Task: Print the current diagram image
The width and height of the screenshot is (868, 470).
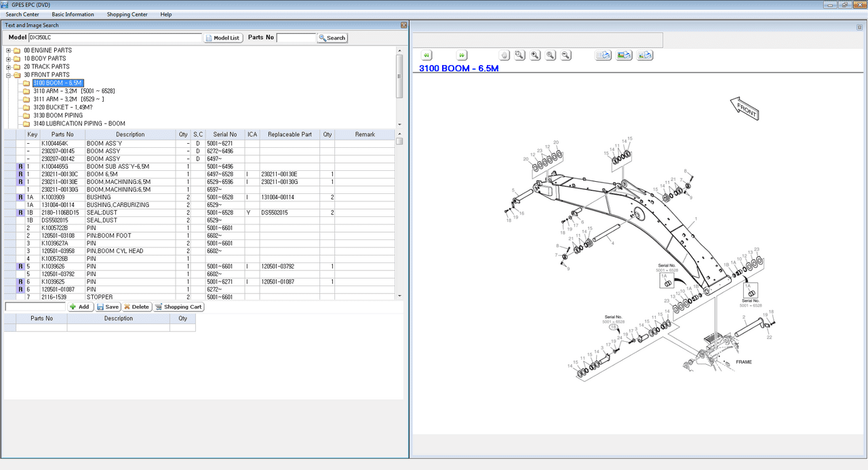Action: point(623,55)
